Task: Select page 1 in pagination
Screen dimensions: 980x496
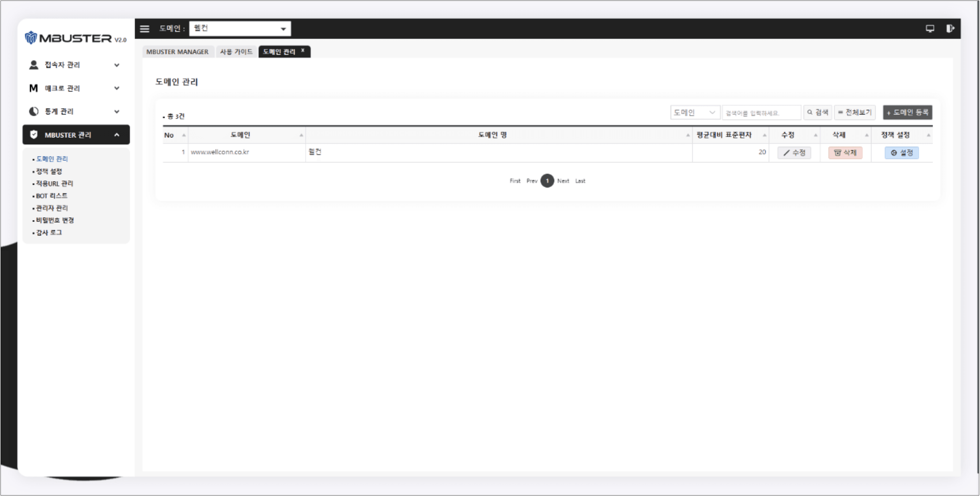Action: (x=547, y=181)
